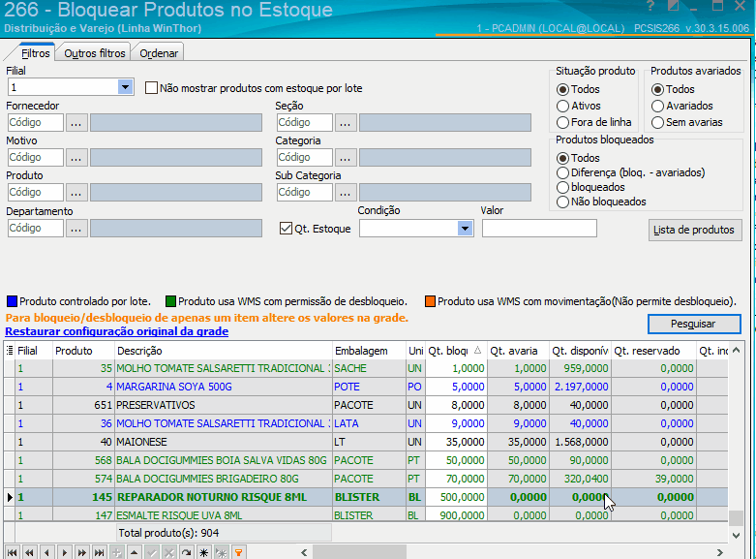Check 'Não mostrar produtos com estoque por lote'

click(151, 88)
